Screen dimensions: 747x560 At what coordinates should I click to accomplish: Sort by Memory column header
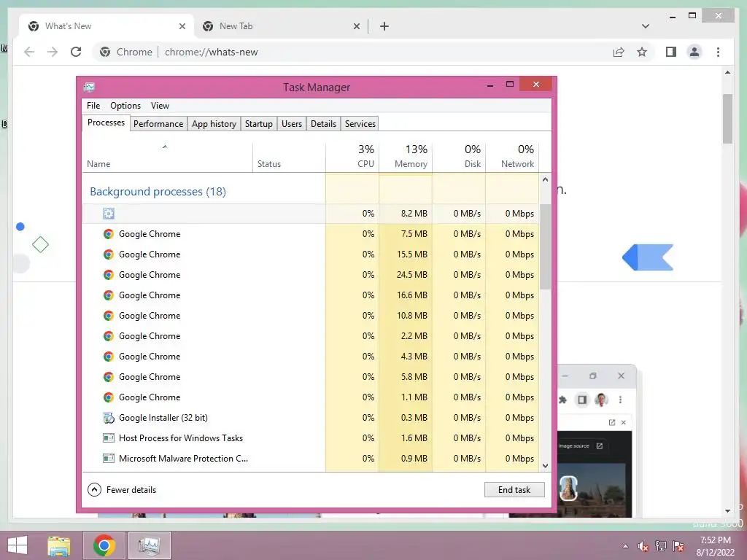pos(406,157)
